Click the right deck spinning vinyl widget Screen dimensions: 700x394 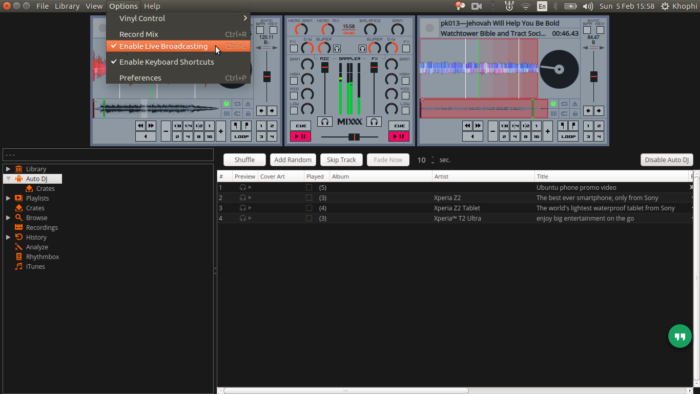coord(559,69)
